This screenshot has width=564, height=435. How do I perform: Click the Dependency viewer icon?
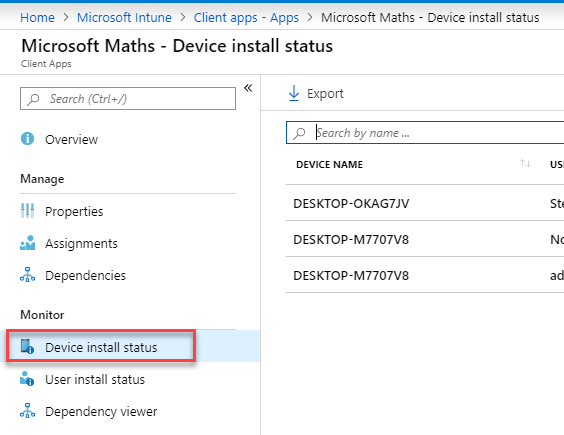coord(27,411)
